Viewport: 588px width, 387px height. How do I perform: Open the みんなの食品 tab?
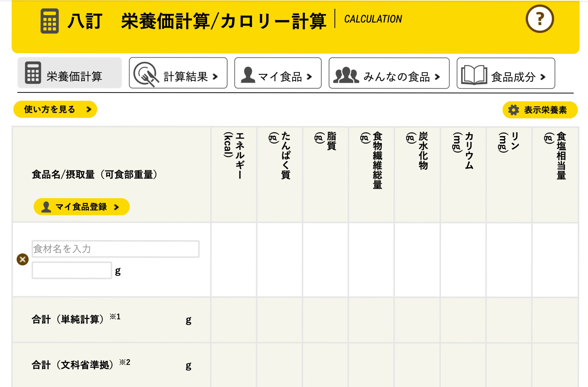click(389, 73)
